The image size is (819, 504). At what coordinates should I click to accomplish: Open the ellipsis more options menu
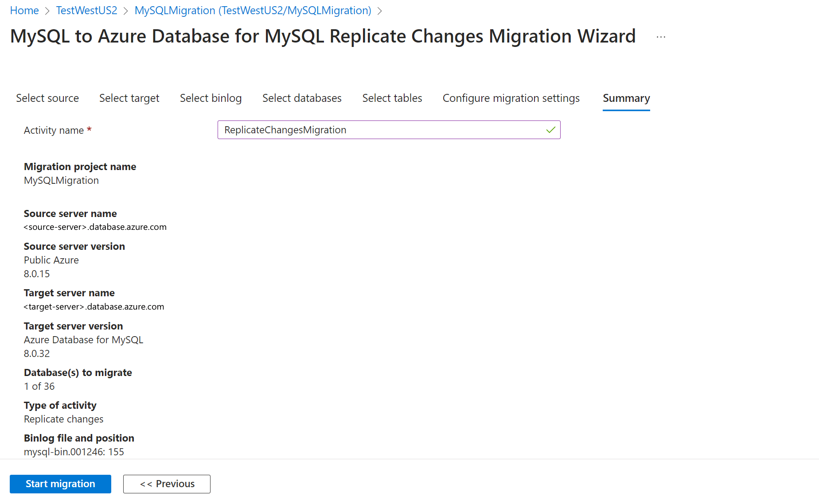(661, 37)
